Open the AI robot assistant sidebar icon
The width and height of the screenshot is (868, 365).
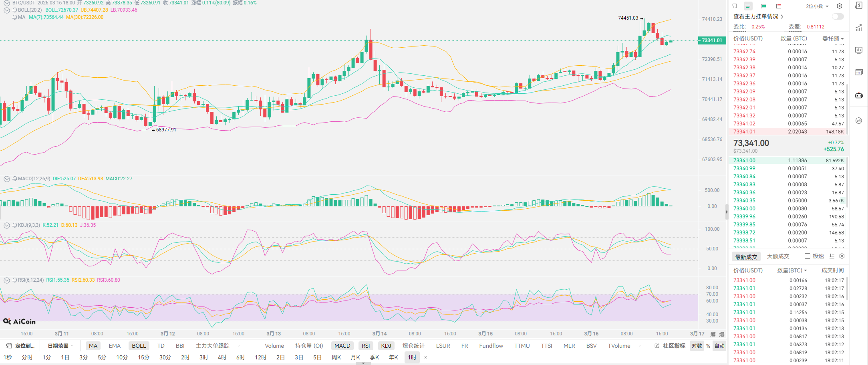click(858, 95)
